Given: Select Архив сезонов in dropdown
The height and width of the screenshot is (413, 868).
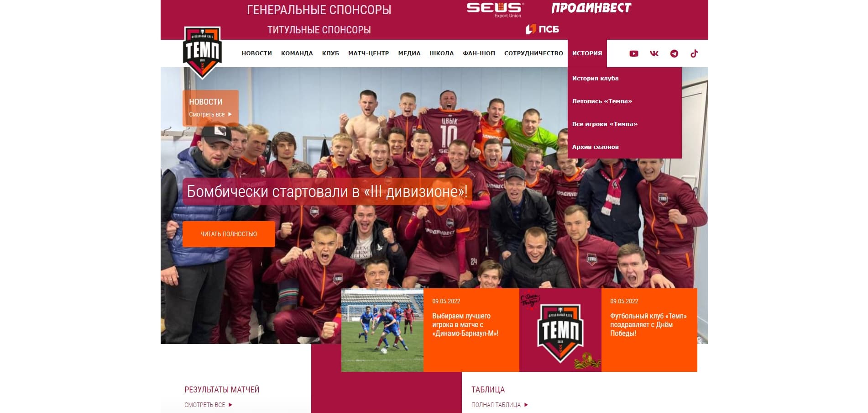Looking at the screenshot, I should point(595,147).
